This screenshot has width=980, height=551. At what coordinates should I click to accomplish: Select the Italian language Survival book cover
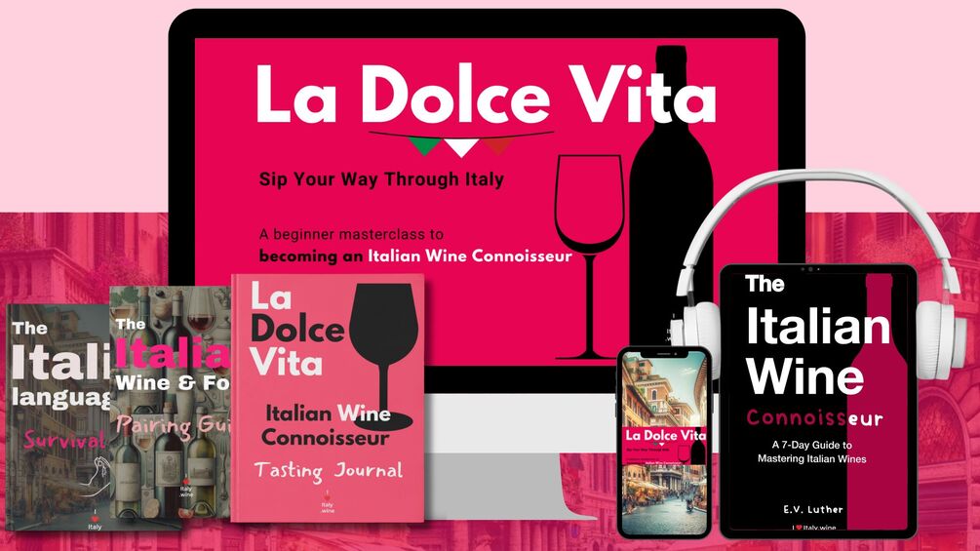point(59,417)
